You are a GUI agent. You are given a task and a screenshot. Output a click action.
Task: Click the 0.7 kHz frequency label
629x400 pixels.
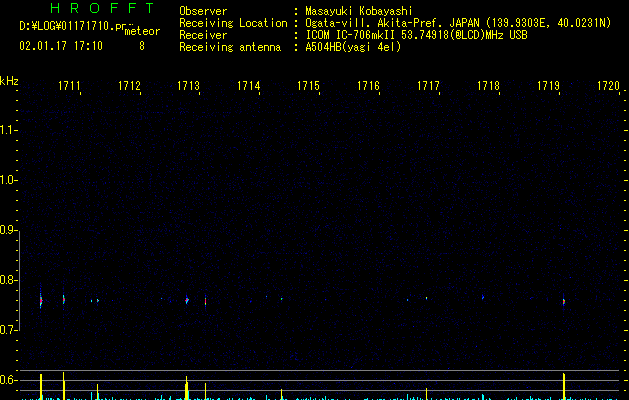click(8, 330)
